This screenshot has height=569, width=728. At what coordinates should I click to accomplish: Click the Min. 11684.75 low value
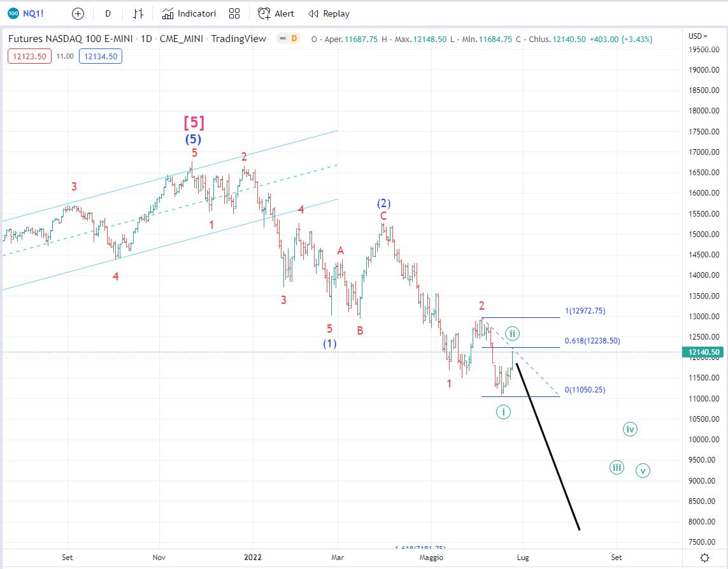tap(481, 39)
